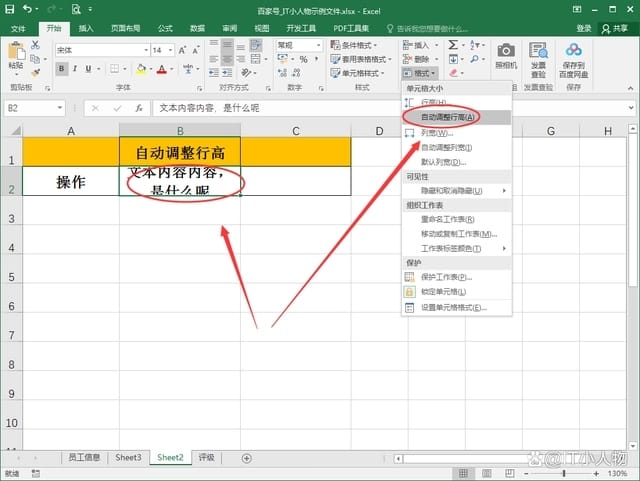Open the 条件格式 conditional formatting dropdown
Screen dimensions: 640x481
(x=354, y=45)
